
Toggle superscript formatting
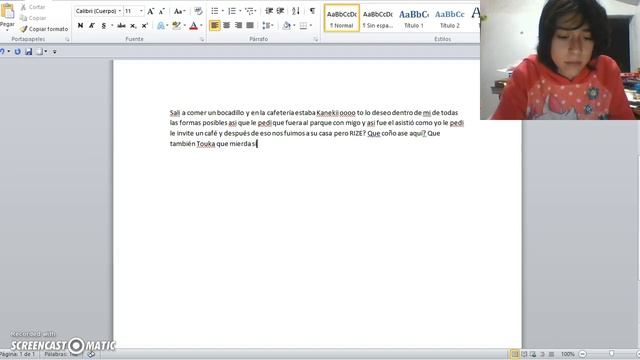tap(144, 26)
